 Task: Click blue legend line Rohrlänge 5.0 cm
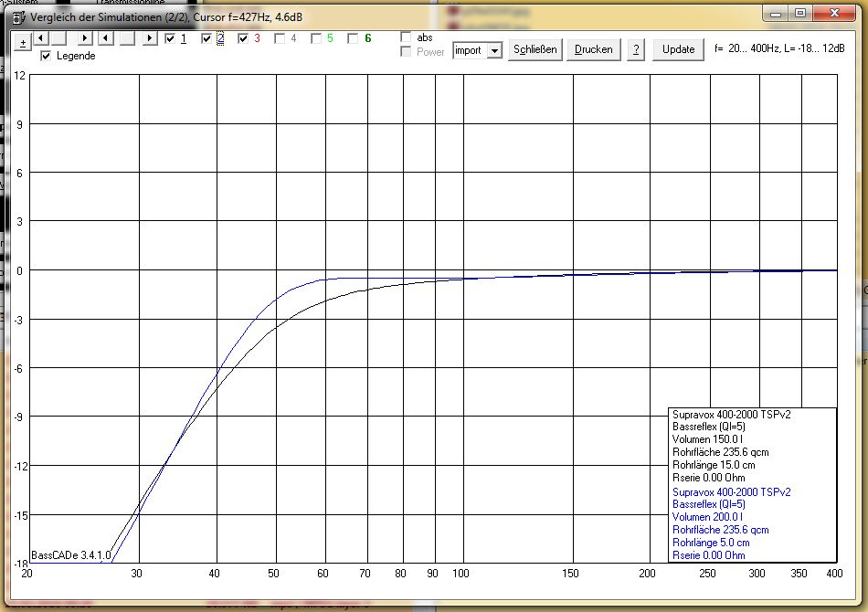click(x=711, y=543)
